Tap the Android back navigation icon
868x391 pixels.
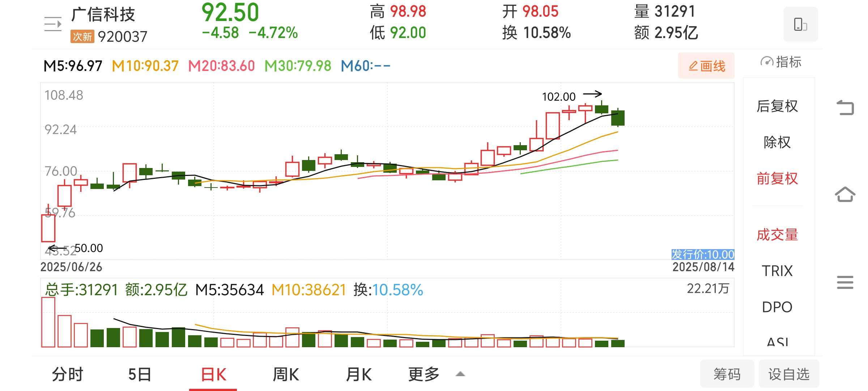(x=845, y=108)
